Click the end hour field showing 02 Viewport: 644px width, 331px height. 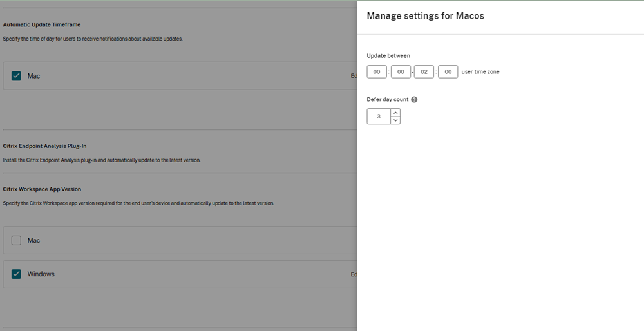tap(424, 72)
